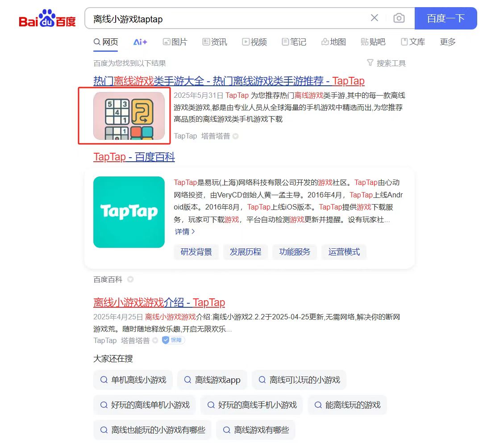The image size is (483, 448).
Task: Open 搜索工具 filter options
Action: pyautogui.click(x=386, y=63)
